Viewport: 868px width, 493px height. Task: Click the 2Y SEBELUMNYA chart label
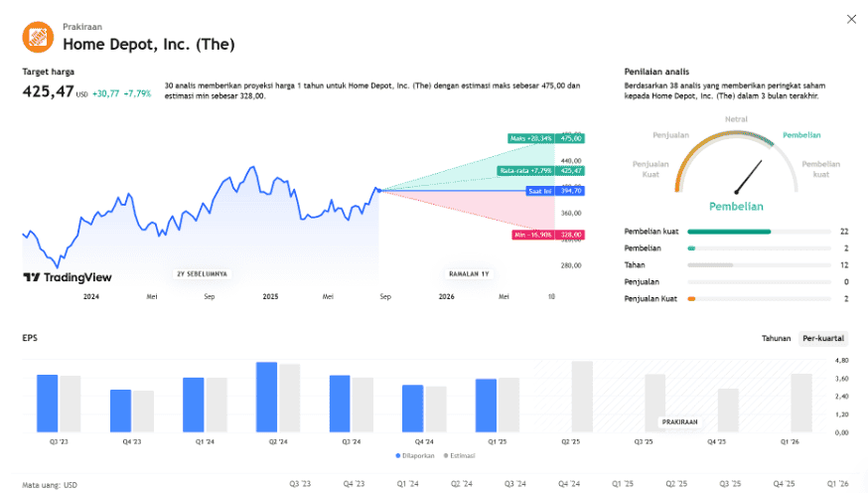pos(202,273)
